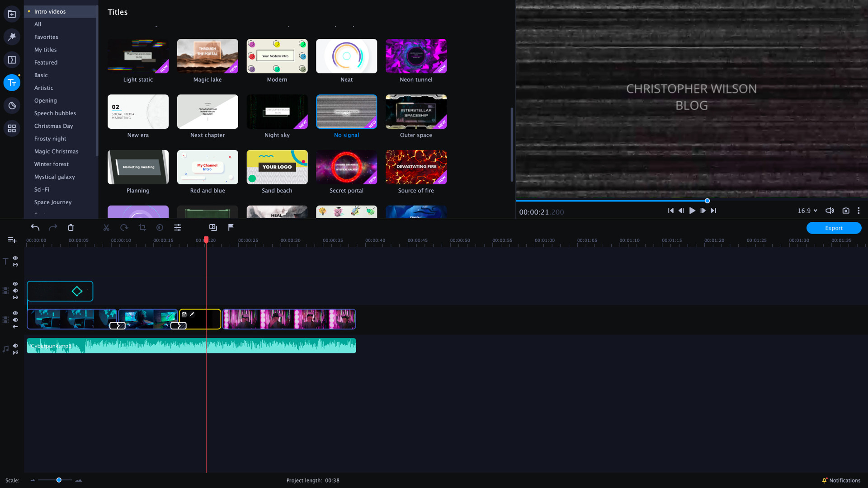Click the Undo arrow

pyautogui.click(x=35, y=227)
